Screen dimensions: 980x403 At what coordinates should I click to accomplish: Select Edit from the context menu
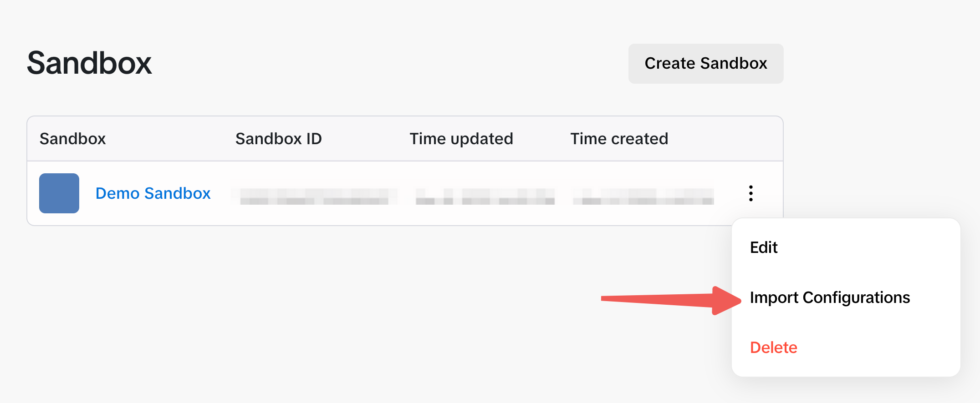click(x=764, y=247)
